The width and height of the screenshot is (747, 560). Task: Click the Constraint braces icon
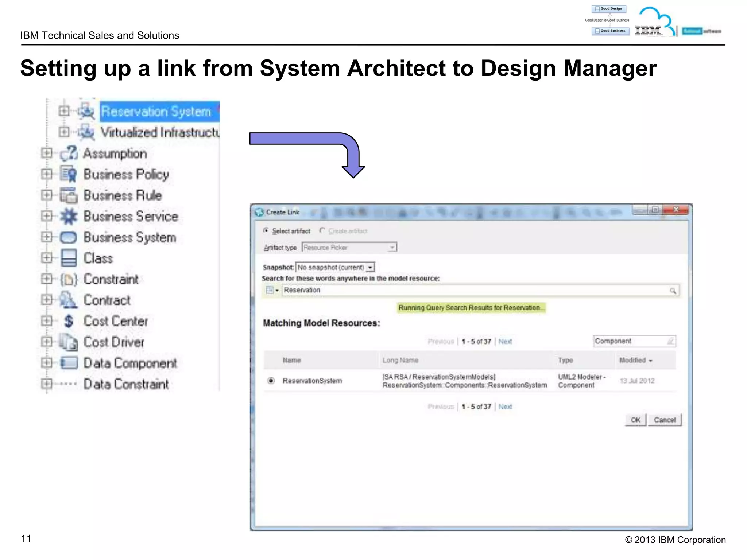click(69, 279)
